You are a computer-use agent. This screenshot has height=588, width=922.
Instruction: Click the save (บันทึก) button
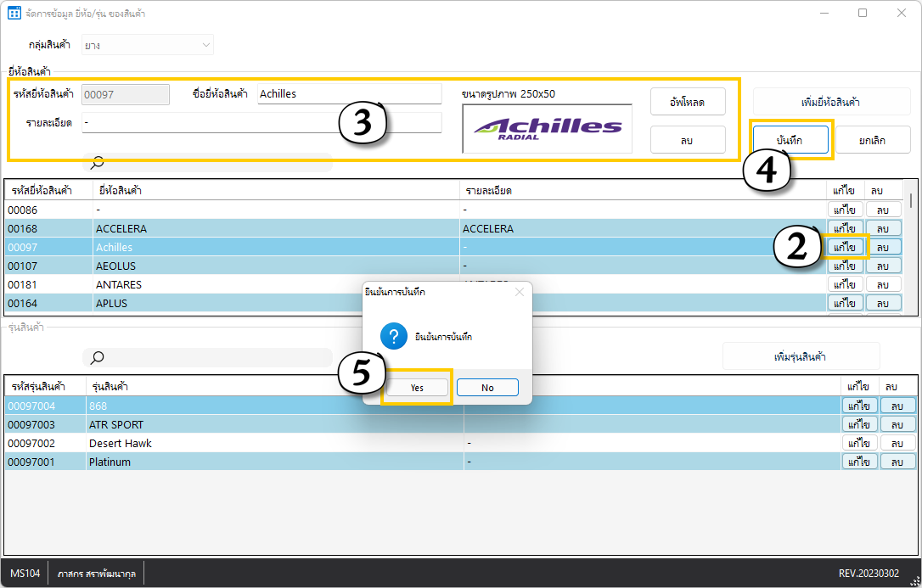[x=790, y=140]
